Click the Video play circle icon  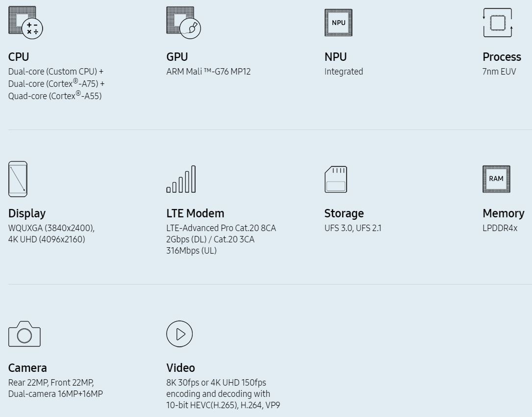[179, 334]
